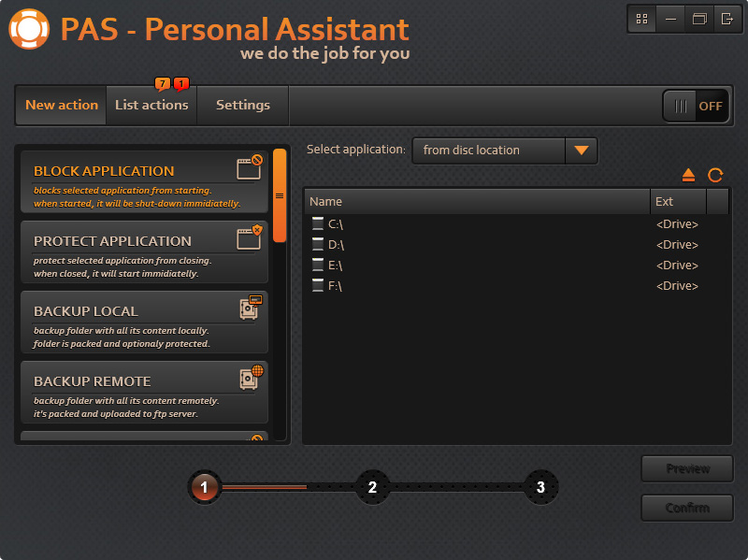Toggle selection of drive C:\
748x560 pixels.
(319, 223)
